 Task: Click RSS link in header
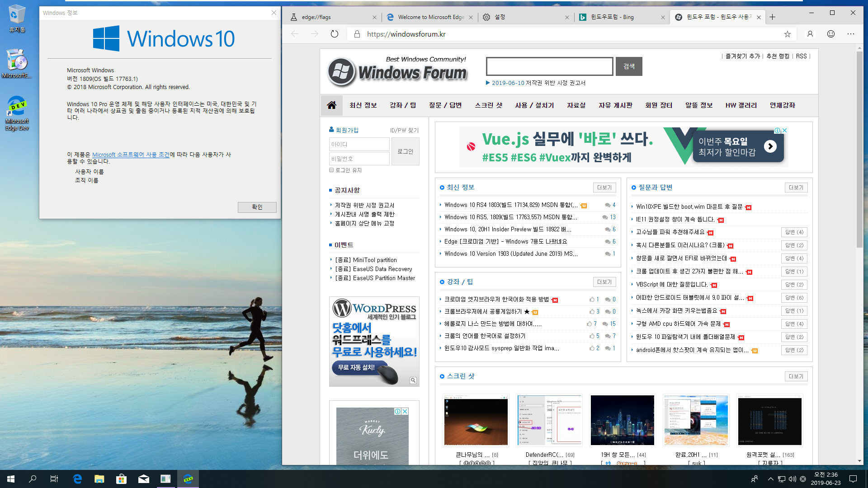pyautogui.click(x=801, y=56)
